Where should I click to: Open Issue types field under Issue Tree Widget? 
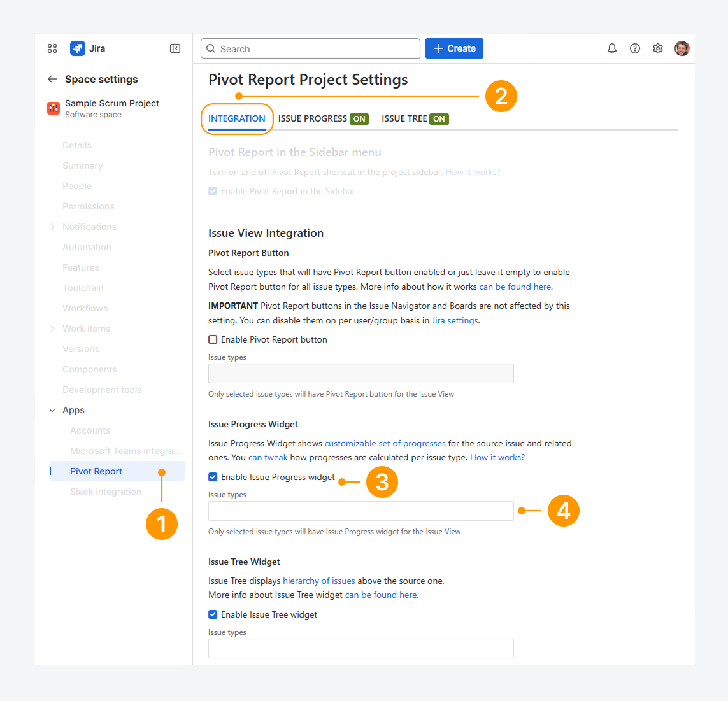pos(360,648)
